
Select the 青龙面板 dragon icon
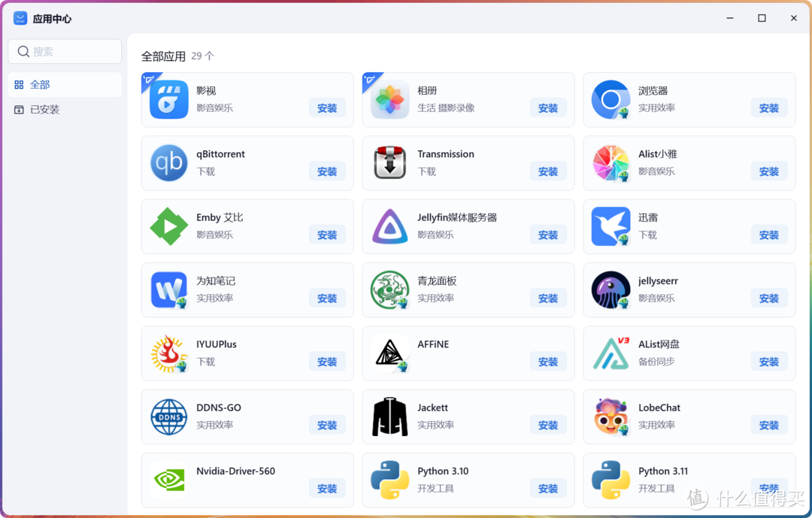(389, 290)
